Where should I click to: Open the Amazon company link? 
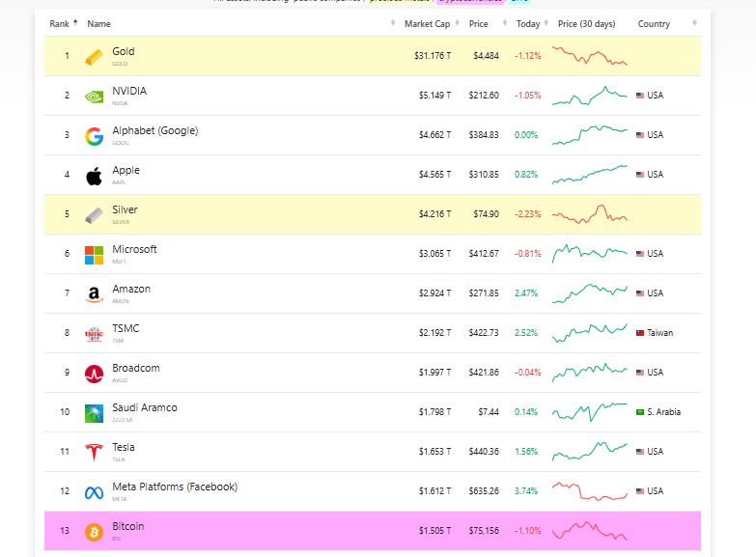[131, 289]
